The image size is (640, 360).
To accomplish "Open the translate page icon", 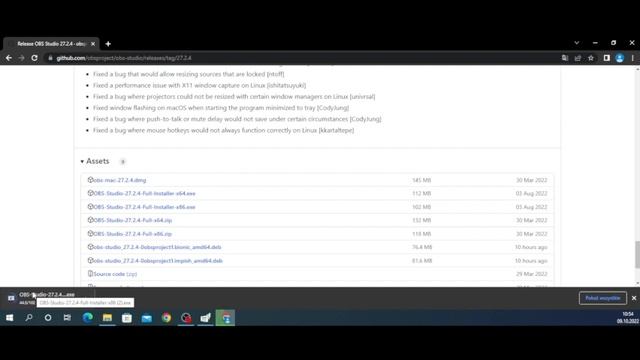I will tap(565, 58).
